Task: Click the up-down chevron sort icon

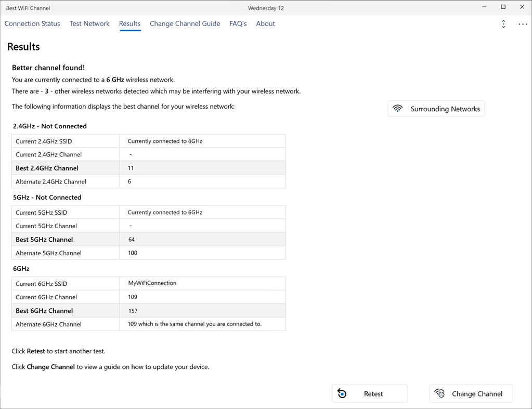Action: click(503, 24)
